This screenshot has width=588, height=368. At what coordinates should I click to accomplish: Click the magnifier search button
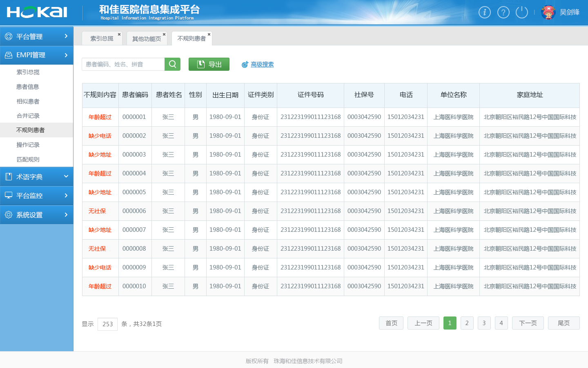click(172, 64)
